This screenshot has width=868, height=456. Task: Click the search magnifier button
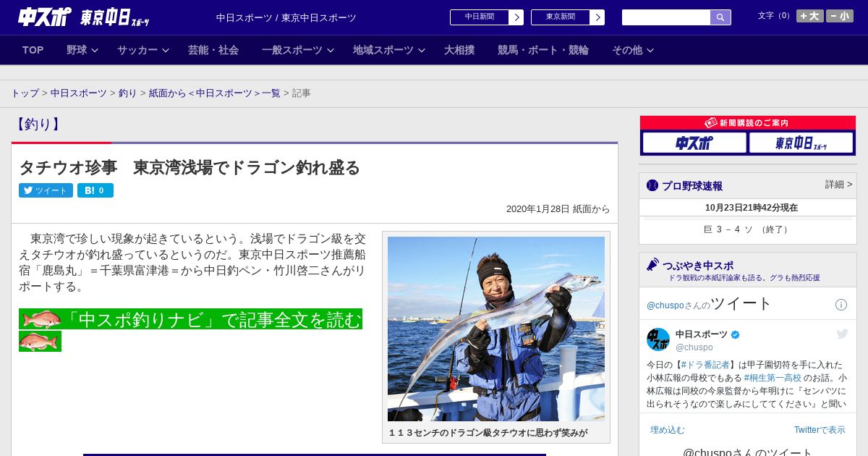[x=720, y=17]
